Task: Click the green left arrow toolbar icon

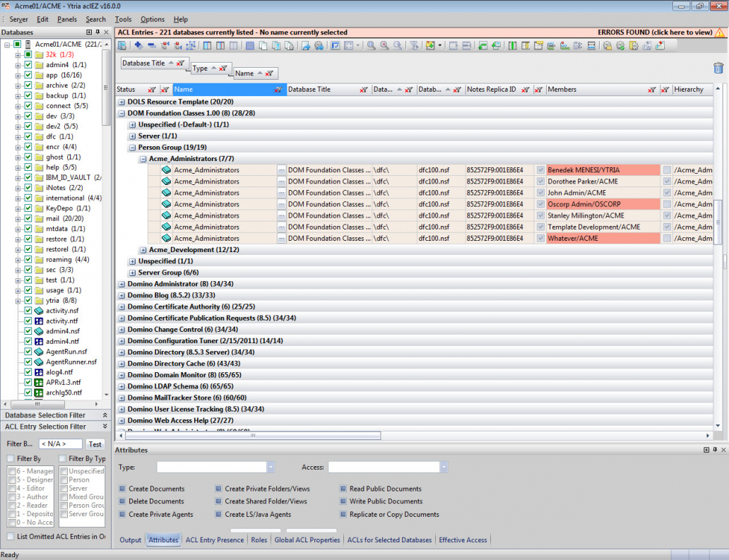Action: [x=482, y=45]
